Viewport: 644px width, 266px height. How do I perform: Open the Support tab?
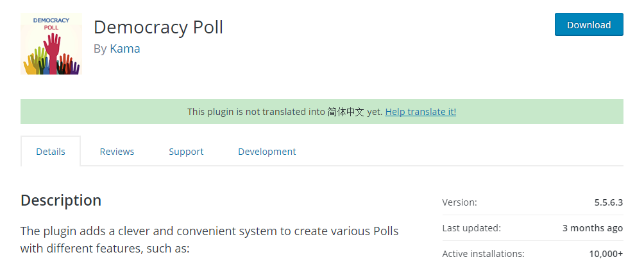(186, 151)
